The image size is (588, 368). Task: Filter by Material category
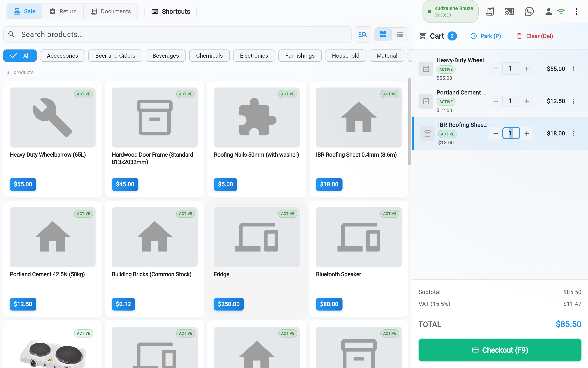point(387,56)
